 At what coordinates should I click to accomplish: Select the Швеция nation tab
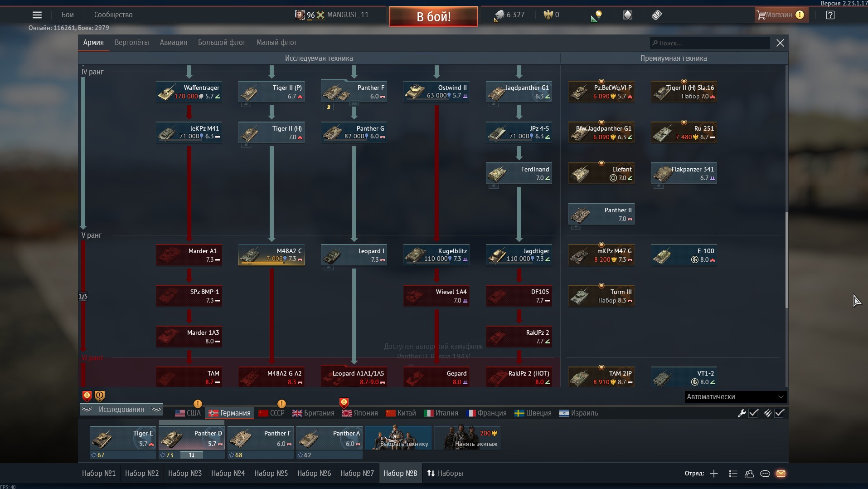[x=533, y=413]
